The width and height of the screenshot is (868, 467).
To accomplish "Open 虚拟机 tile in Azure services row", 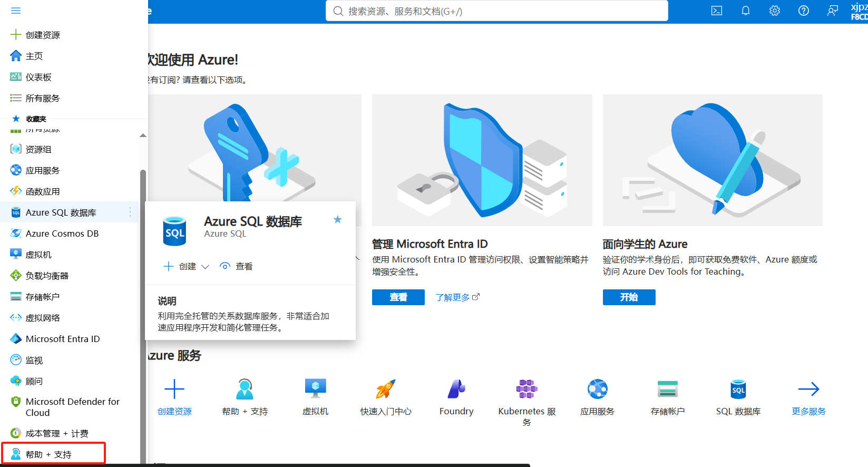I will (316, 398).
